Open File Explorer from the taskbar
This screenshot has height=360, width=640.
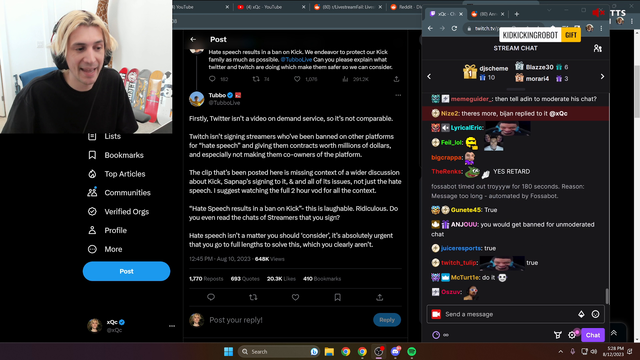coord(329,351)
